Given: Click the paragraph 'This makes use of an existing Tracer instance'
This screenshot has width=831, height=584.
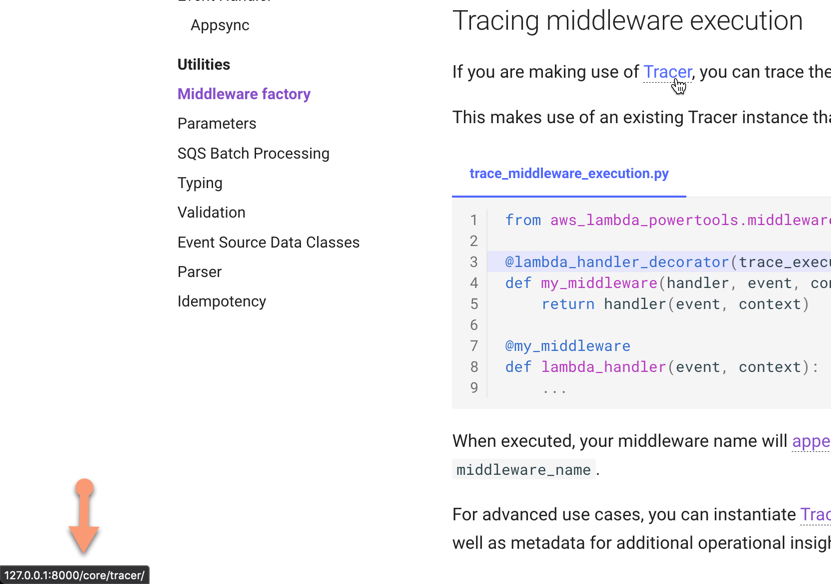Looking at the screenshot, I should (641, 117).
